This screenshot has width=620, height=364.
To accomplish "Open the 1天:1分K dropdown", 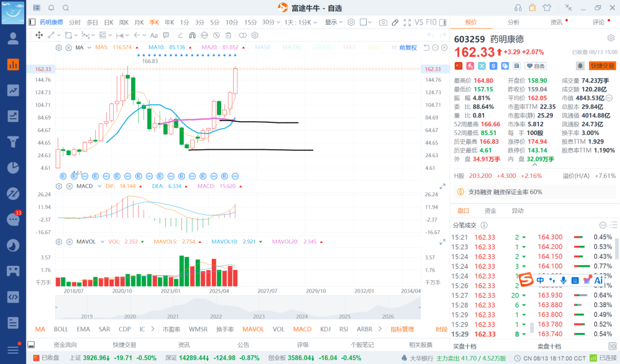I will click(300, 22).
